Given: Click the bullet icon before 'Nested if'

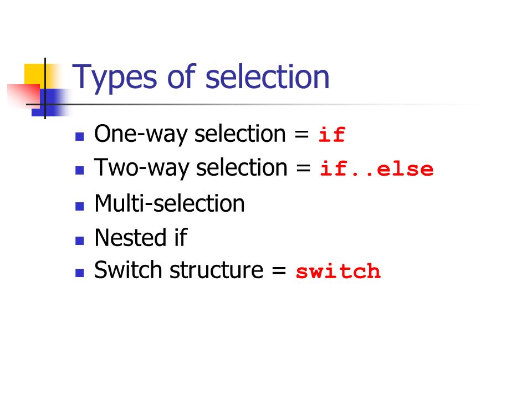Looking at the screenshot, I should pyautogui.click(x=80, y=241).
